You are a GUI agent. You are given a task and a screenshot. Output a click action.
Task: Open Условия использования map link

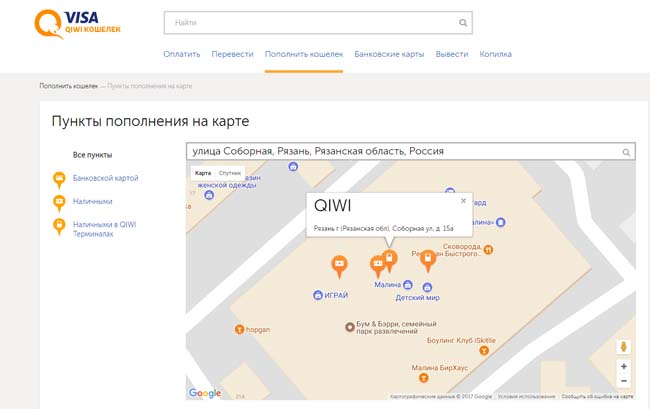coord(526,397)
